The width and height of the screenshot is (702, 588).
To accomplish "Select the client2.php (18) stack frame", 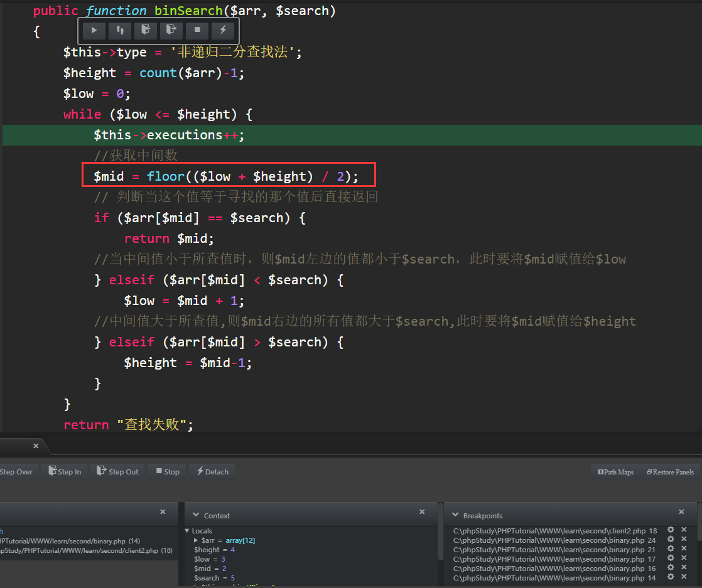I will pyautogui.click(x=86, y=550).
